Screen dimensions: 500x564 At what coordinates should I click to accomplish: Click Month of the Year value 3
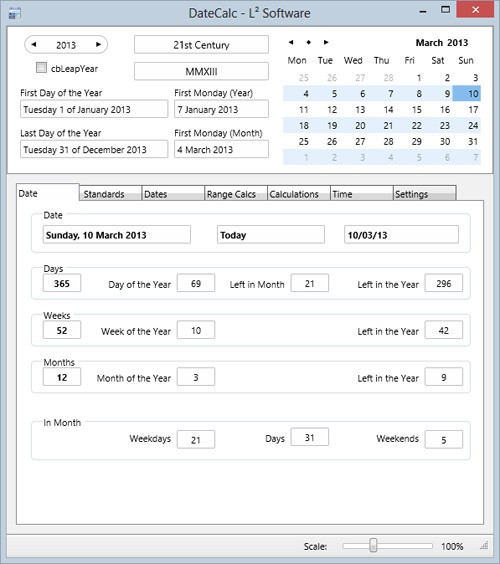(196, 377)
